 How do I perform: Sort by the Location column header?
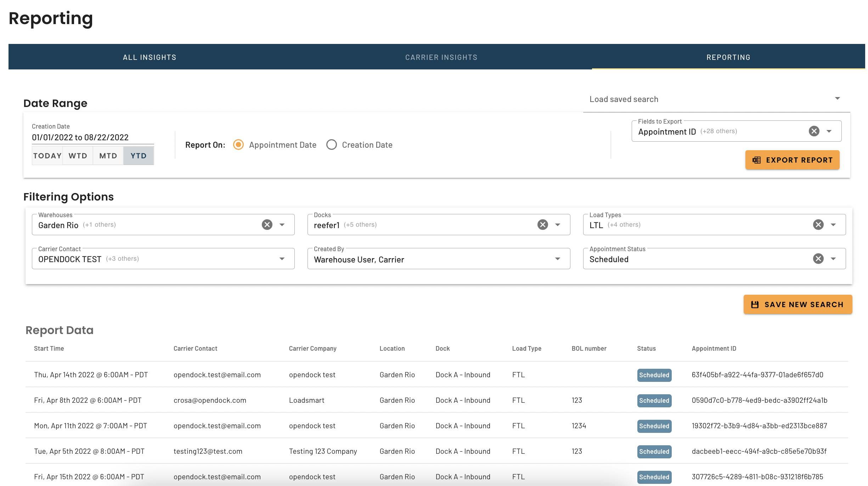click(x=392, y=349)
